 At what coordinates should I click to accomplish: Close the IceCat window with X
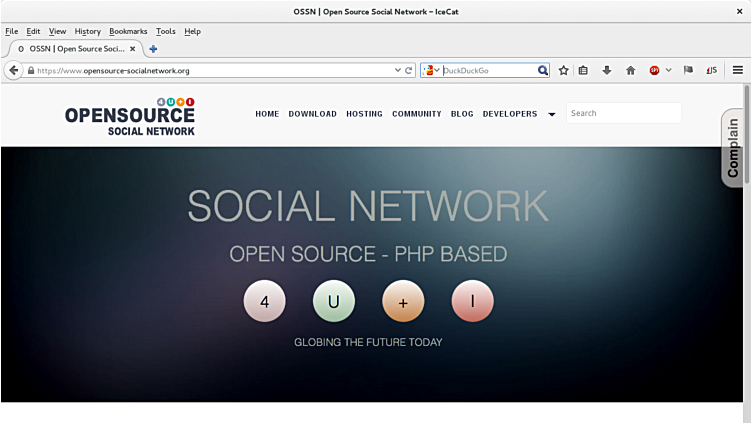tap(740, 12)
